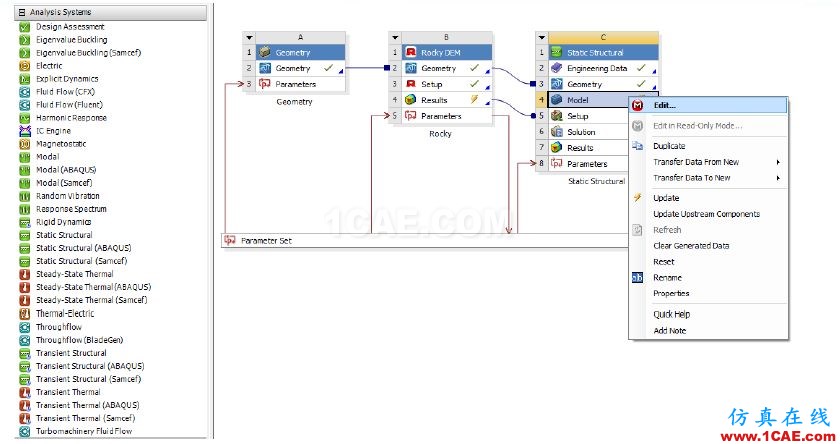The height and width of the screenshot is (444, 840).
Task: Click the Parameter Set bar icon
Action: coord(230,240)
